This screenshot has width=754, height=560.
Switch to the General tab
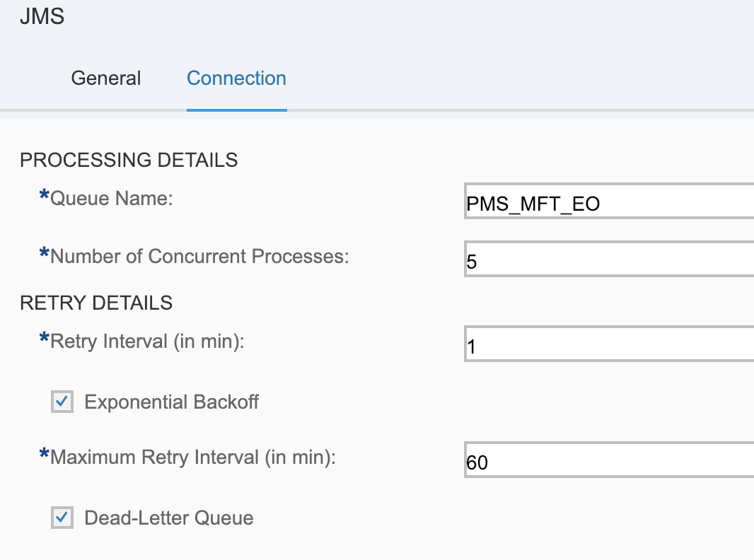[x=106, y=78]
